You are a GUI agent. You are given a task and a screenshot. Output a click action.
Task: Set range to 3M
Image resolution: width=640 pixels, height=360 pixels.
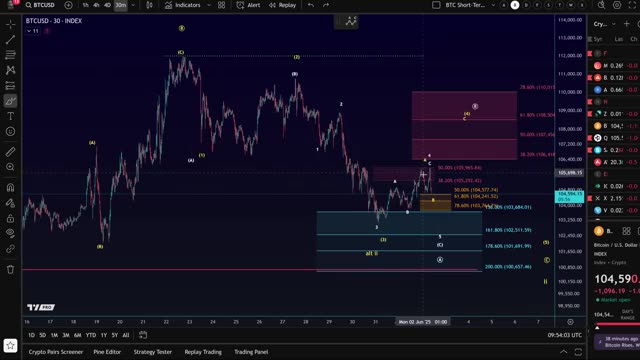(66, 335)
